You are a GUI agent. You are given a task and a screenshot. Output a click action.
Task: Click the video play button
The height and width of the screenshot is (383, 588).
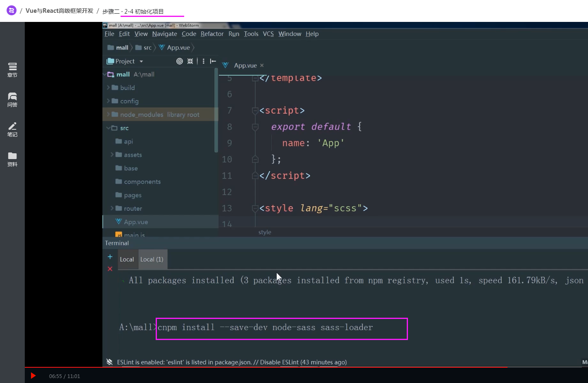(33, 376)
